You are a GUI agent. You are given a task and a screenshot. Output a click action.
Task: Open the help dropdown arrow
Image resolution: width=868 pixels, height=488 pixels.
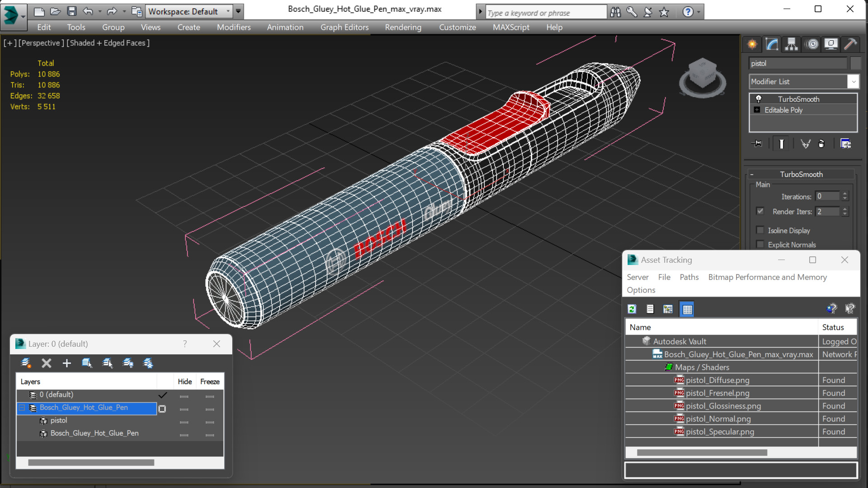699,12
